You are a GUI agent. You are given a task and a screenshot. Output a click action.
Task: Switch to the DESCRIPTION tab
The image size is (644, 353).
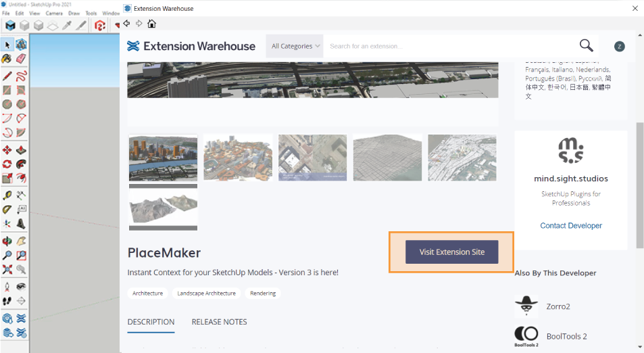[x=151, y=322]
